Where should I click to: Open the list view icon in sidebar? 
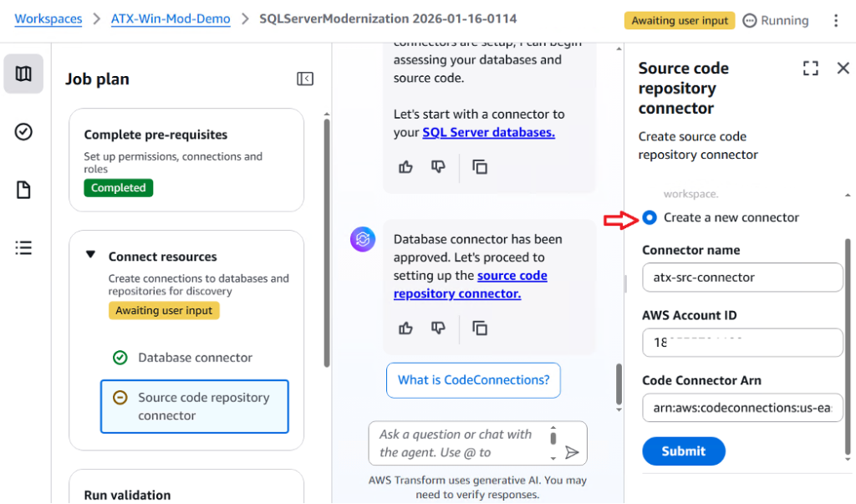[23, 247]
